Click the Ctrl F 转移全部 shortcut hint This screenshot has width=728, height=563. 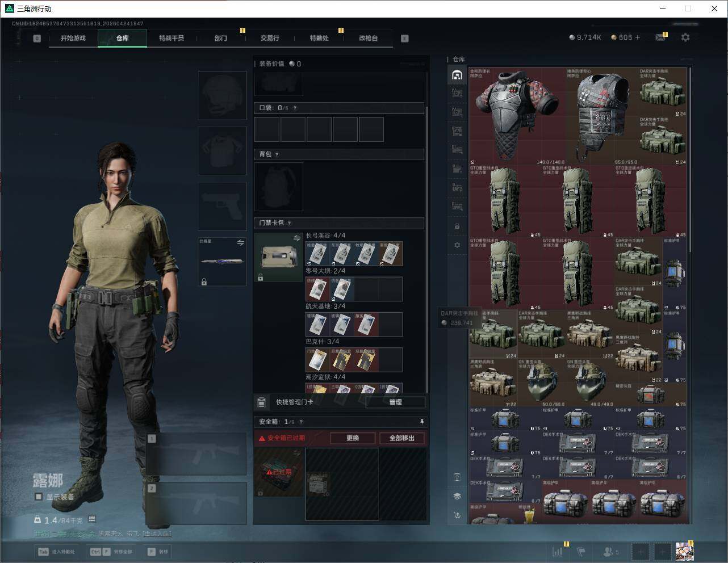coord(111,552)
